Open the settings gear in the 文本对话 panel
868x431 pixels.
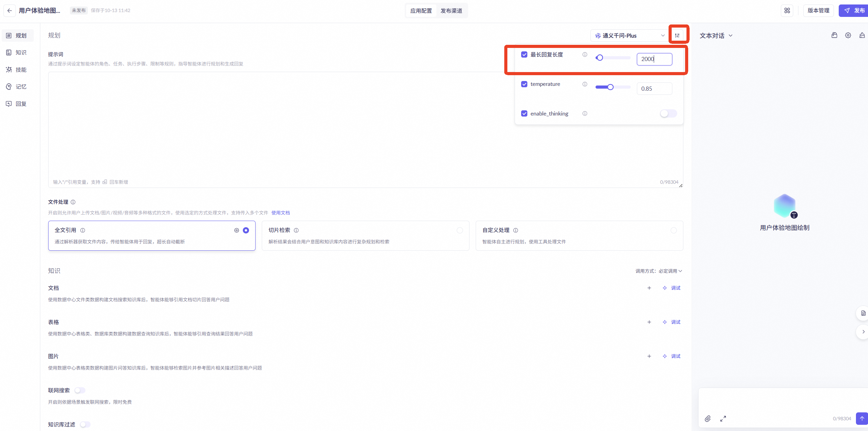(848, 36)
